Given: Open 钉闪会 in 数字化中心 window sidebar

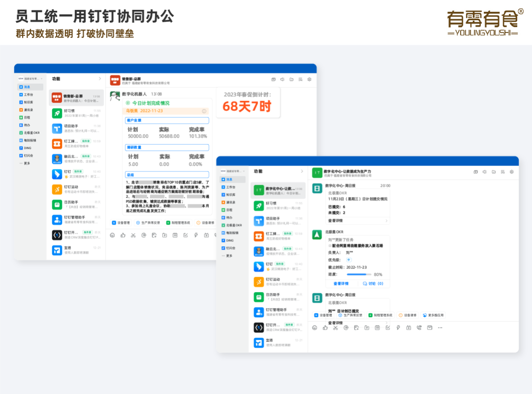Looking at the screenshot, I should coord(229,248).
